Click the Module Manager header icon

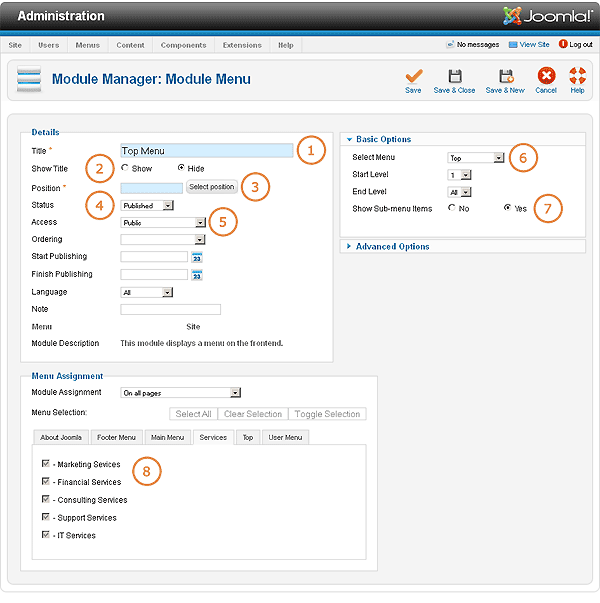point(29,79)
